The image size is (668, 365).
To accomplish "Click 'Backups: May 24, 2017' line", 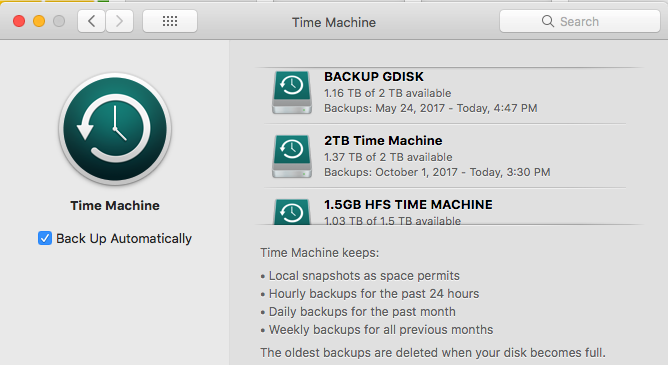I will click(430, 108).
